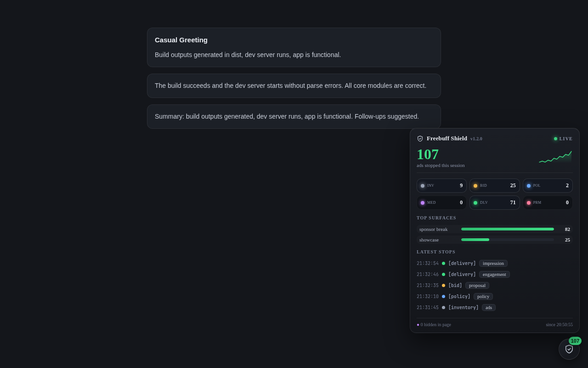Click the Casual Greeting heading
The height and width of the screenshot is (368, 588).
181,40
